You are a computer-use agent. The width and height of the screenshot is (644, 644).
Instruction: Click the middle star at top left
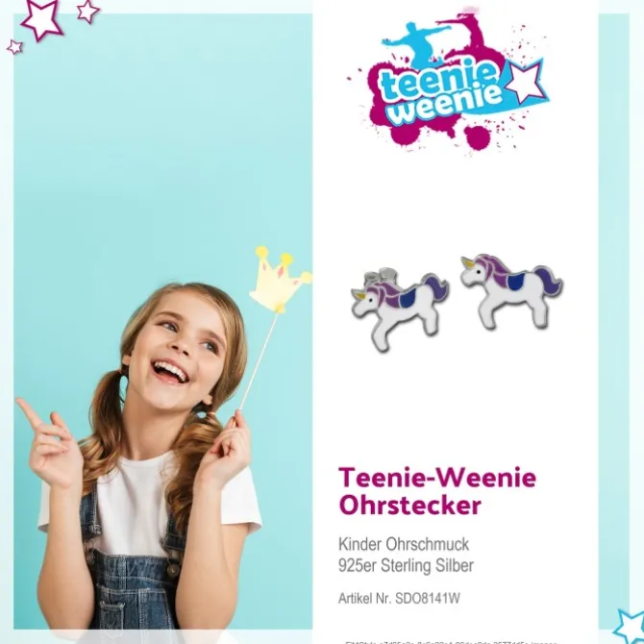point(87,11)
